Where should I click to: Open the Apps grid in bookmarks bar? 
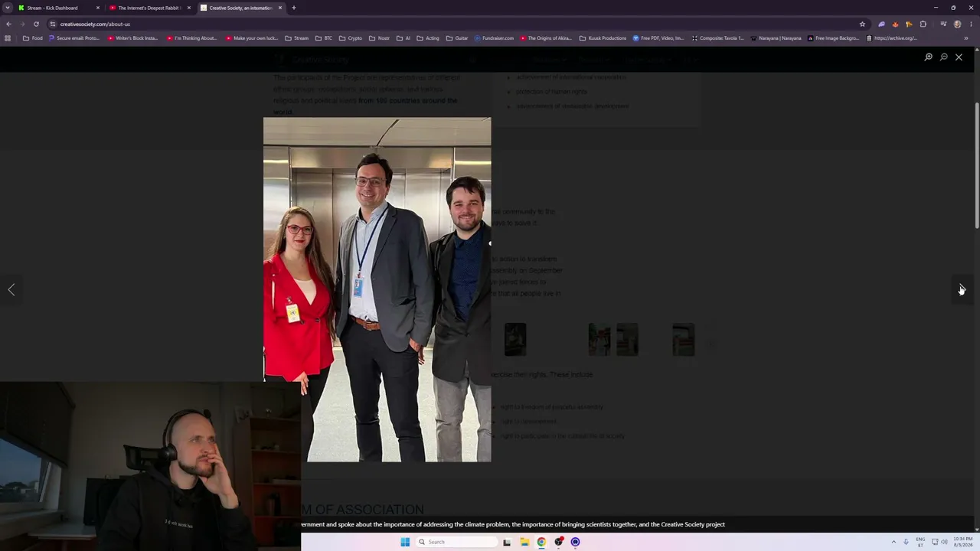click(x=8, y=38)
